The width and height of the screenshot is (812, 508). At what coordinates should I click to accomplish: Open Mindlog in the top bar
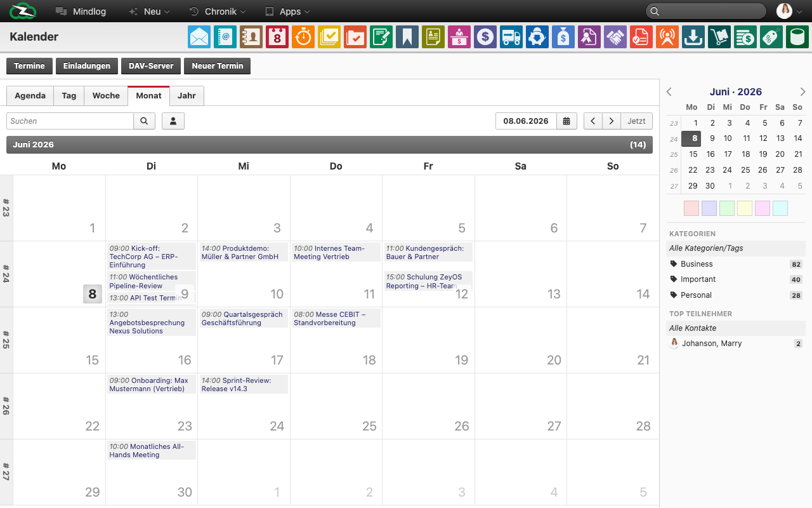[81, 11]
